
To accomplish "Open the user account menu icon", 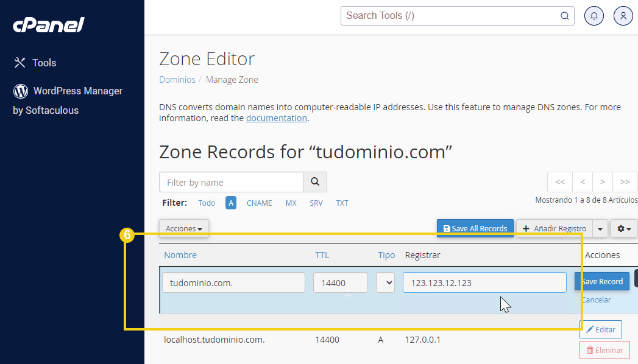I will (x=623, y=16).
